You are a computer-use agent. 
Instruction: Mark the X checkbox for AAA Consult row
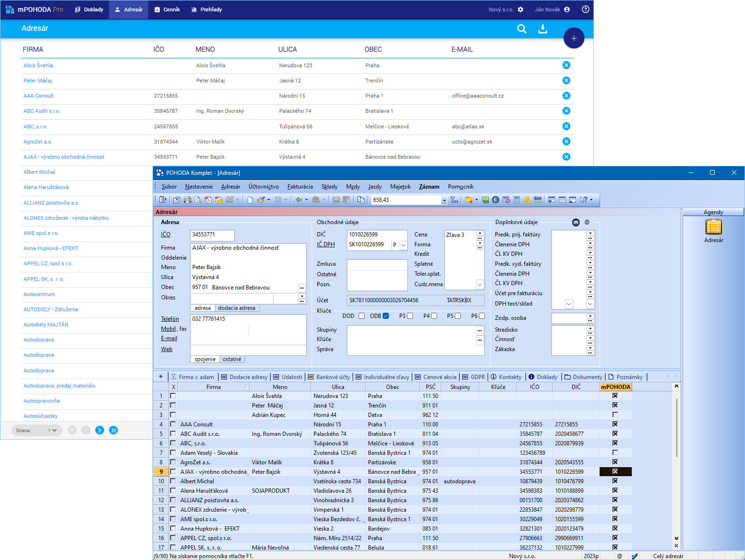(x=173, y=425)
